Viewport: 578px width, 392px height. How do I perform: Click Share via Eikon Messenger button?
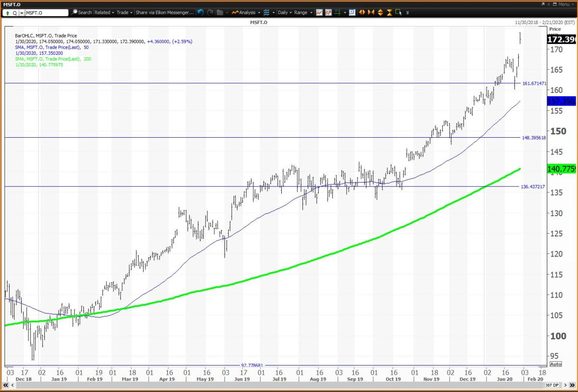coord(164,13)
